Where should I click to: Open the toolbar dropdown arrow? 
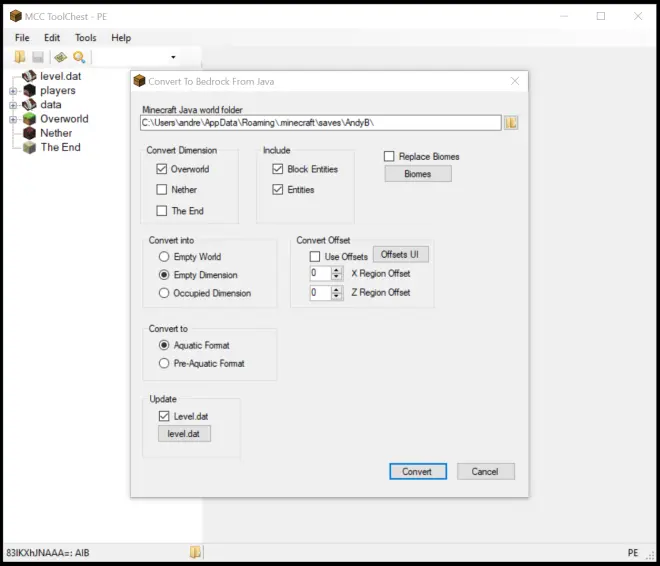pyautogui.click(x=173, y=57)
